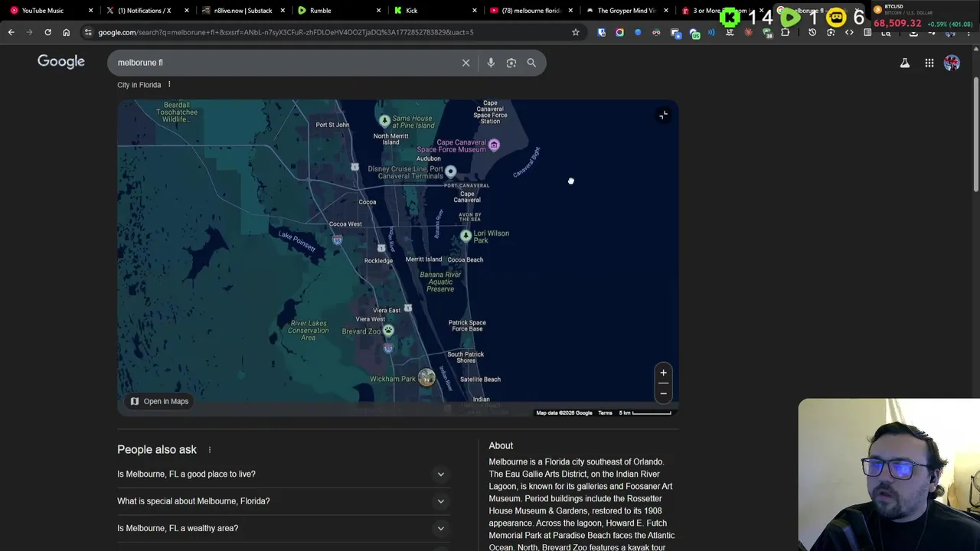
Task: Open the site information icon in address bar
Action: point(88,32)
